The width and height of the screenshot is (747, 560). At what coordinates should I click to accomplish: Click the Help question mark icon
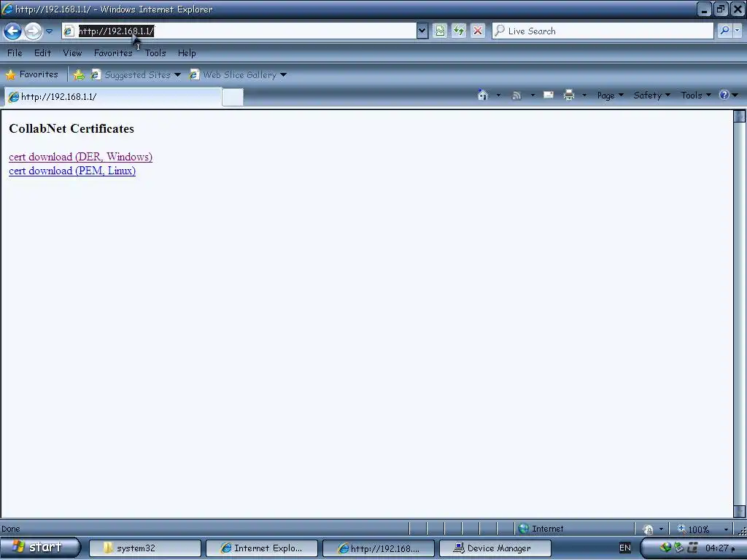point(724,95)
